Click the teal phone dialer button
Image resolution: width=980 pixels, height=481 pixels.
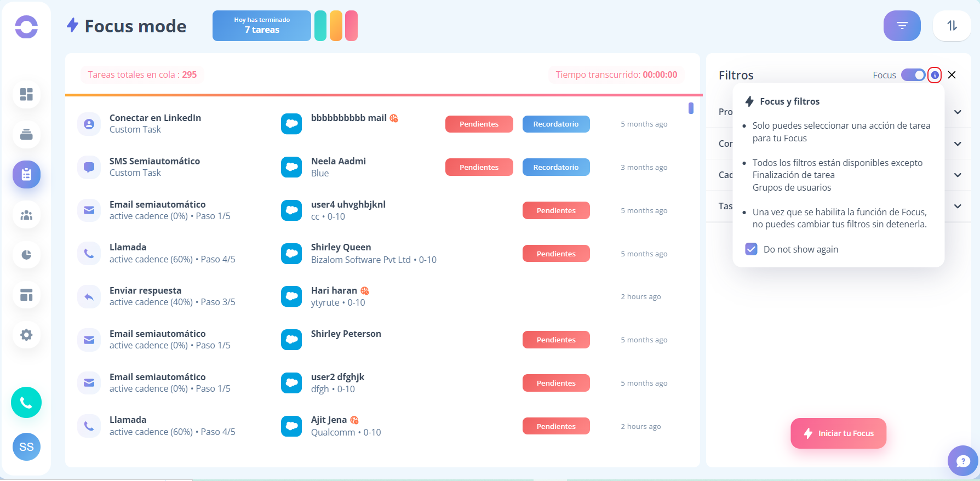26,403
